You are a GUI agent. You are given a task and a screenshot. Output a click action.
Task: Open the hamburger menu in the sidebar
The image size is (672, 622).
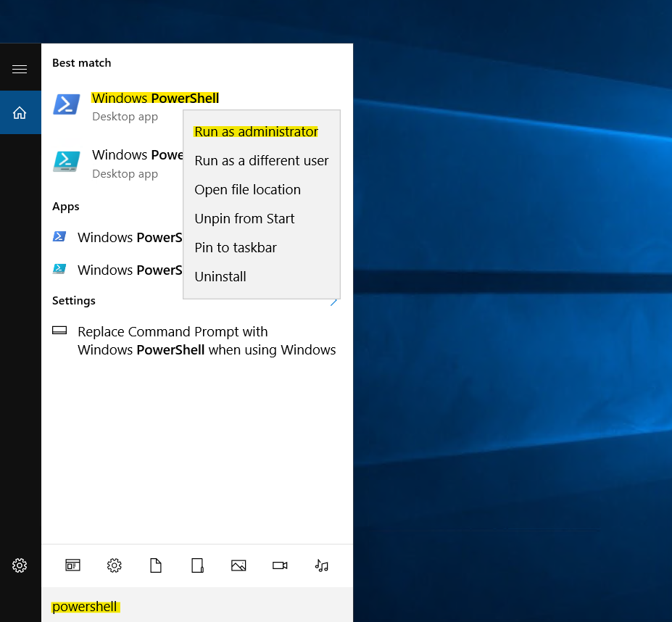click(x=20, y=69)
